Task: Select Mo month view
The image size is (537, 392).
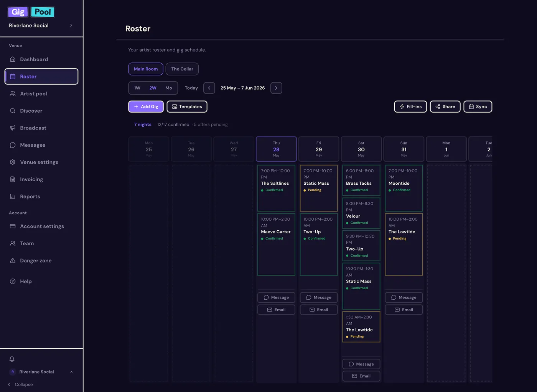Action: (169, 88)
